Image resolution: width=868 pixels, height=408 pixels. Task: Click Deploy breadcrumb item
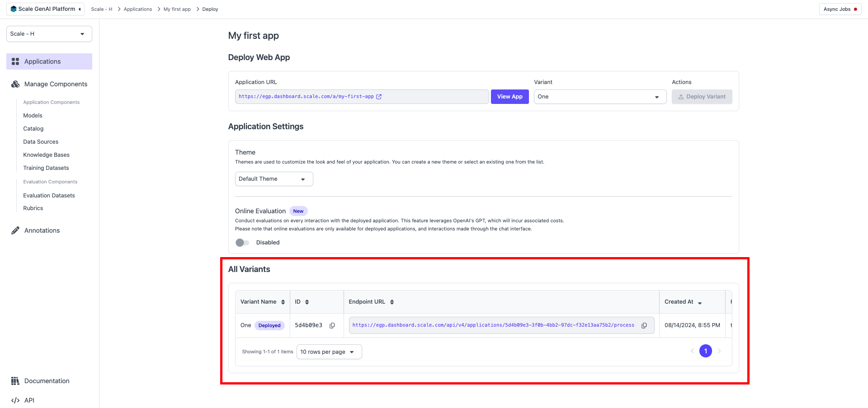point(210,9)
